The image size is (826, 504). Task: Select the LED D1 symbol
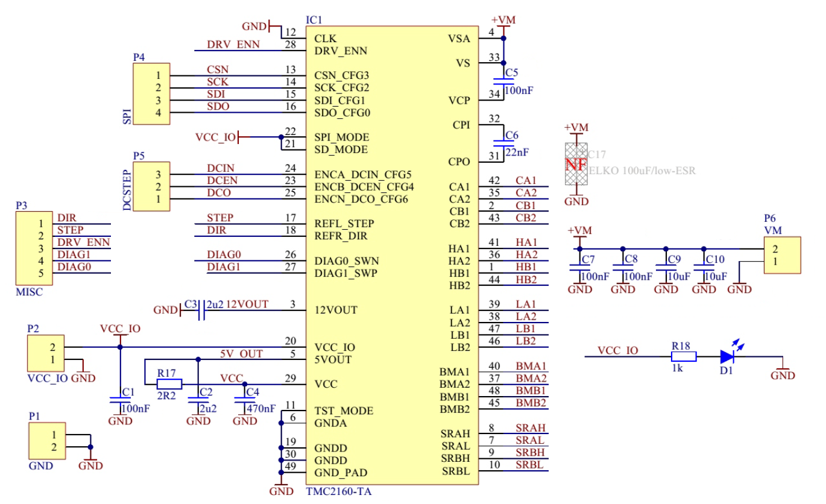[728, 357]
